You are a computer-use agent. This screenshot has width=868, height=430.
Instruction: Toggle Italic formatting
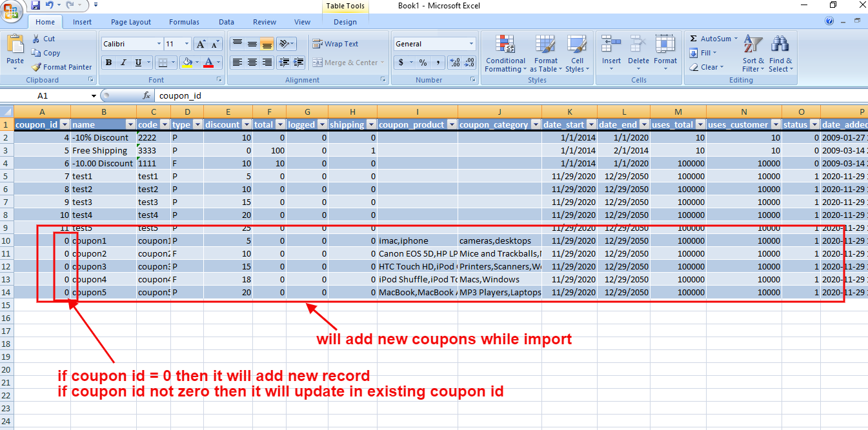[x=123, y=63]
